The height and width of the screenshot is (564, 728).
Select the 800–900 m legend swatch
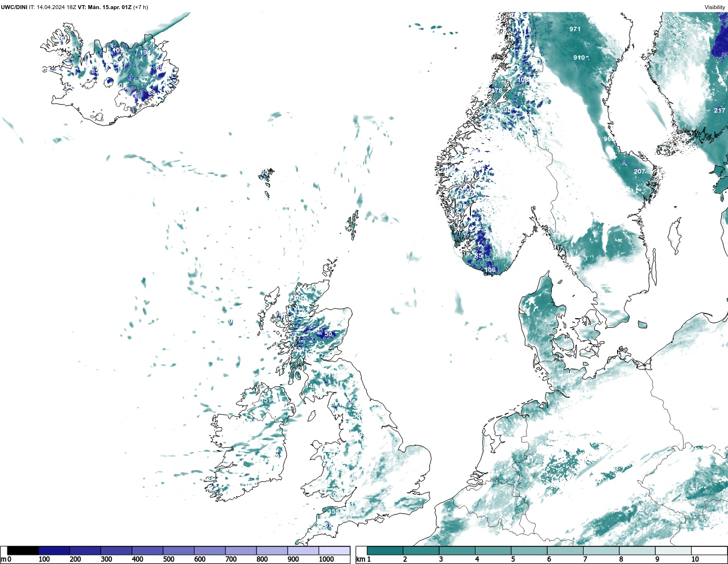point(272,550)
